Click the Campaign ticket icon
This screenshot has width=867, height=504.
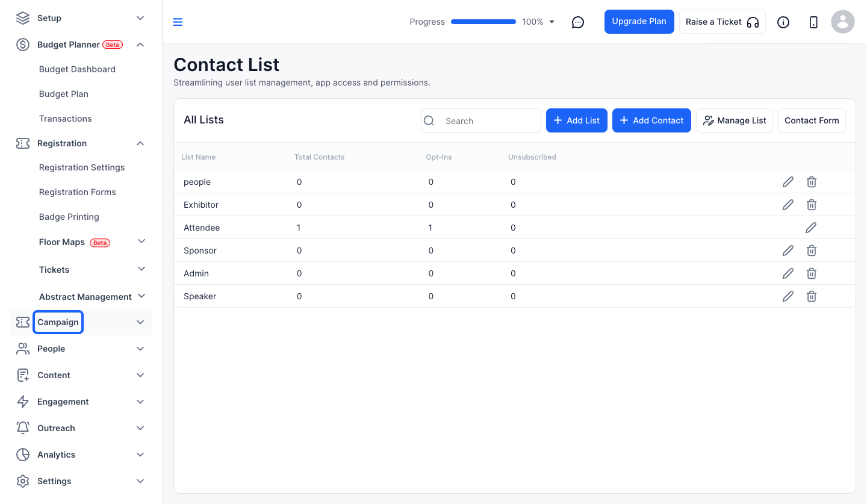click(x=23, y=322)
